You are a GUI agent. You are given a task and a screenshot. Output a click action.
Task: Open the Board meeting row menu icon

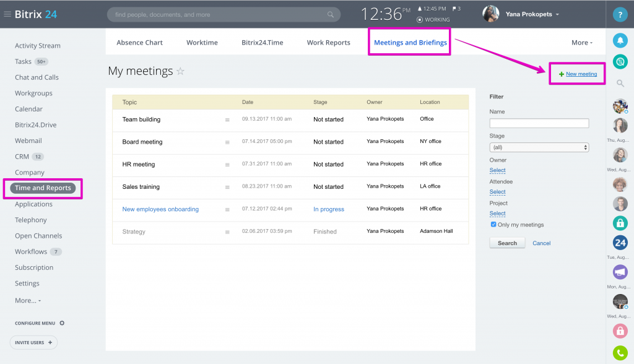(227, 142)
